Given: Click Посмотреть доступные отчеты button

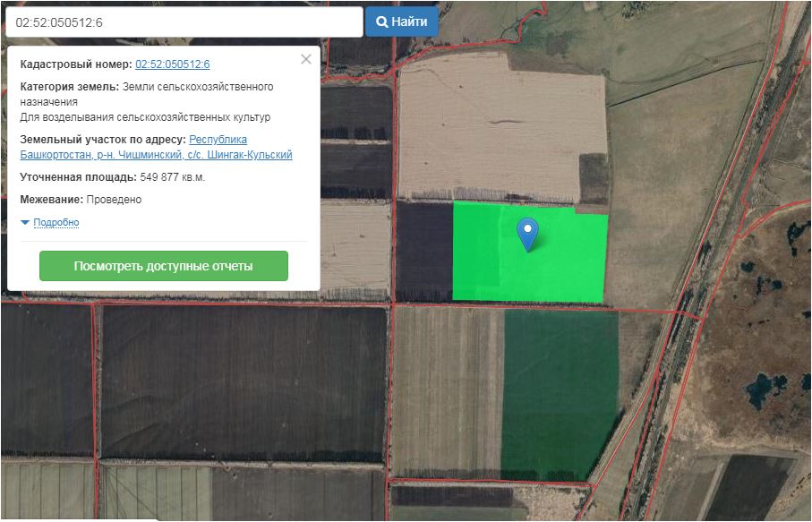Looking at the screenshot, I should click(164, 266).
